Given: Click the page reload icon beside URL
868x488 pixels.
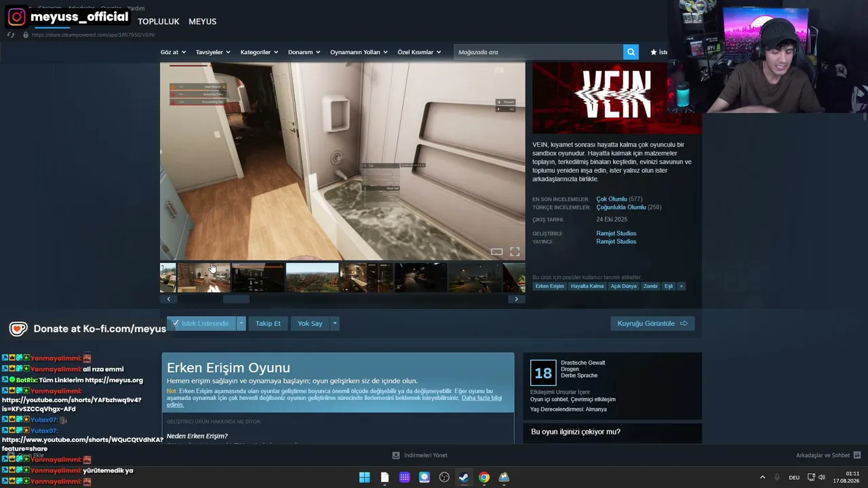Looking at the screenshot, I should (10, 35).
